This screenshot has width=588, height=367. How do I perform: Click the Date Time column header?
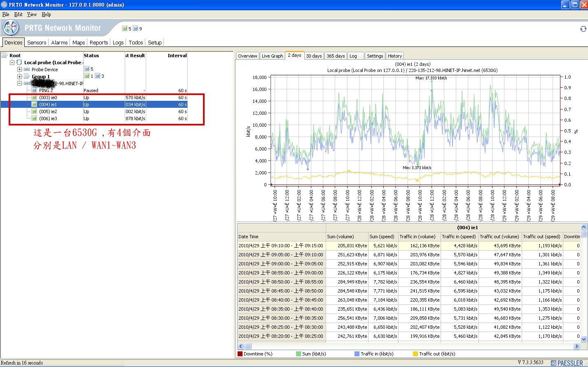tap(282, 237)
